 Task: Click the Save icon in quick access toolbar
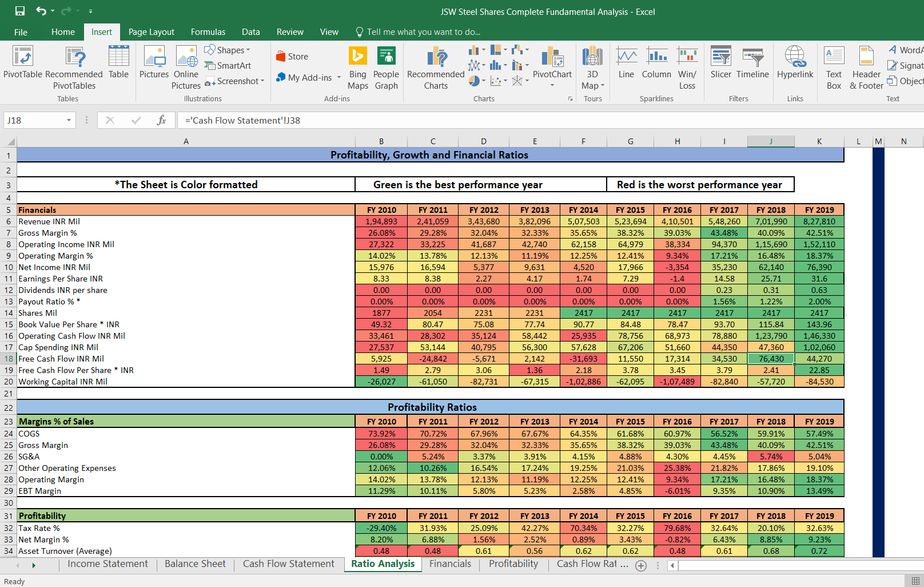(20, 11)
